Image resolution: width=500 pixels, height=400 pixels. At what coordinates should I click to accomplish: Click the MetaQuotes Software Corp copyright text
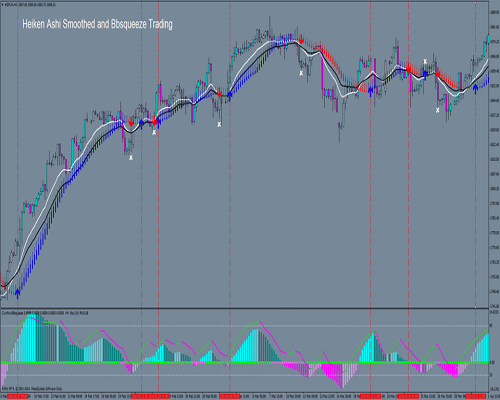click(x=32, y=389)
